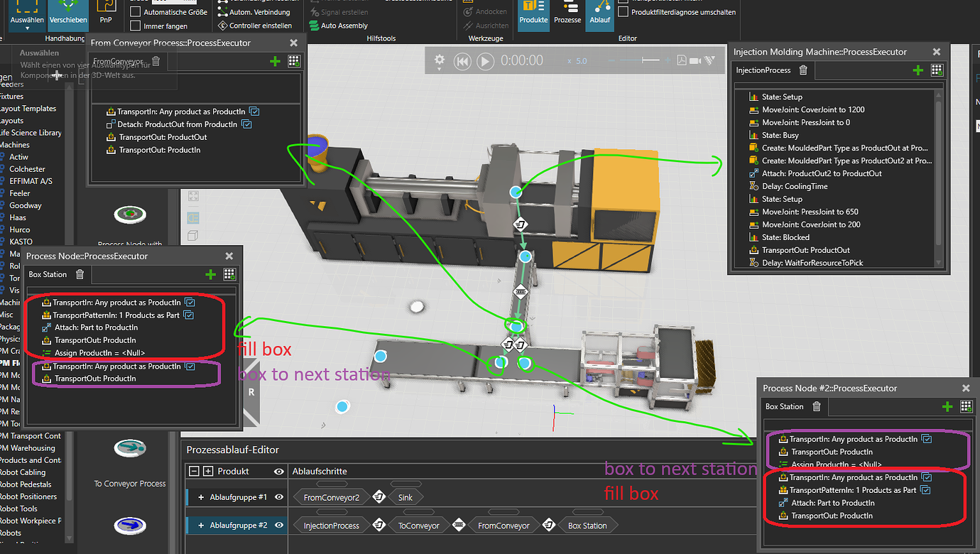Export the view to PDF icon

682,60
